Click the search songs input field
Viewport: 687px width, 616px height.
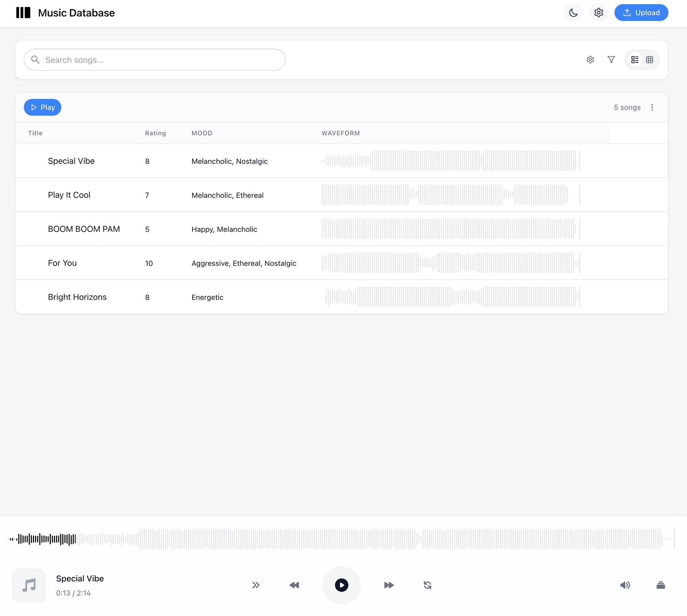click(155, 59)
